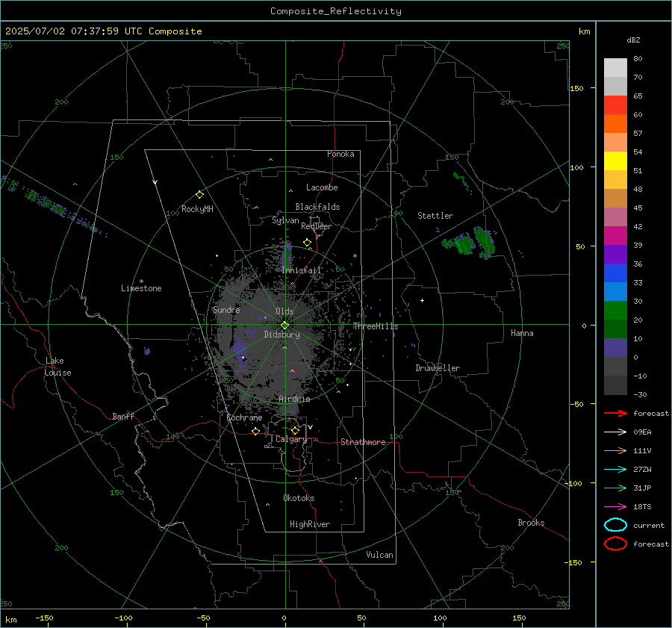This screenshot has height=628, width=672.
Task: Click the 'Hanna' city label
Action: (x=522, y=333)
